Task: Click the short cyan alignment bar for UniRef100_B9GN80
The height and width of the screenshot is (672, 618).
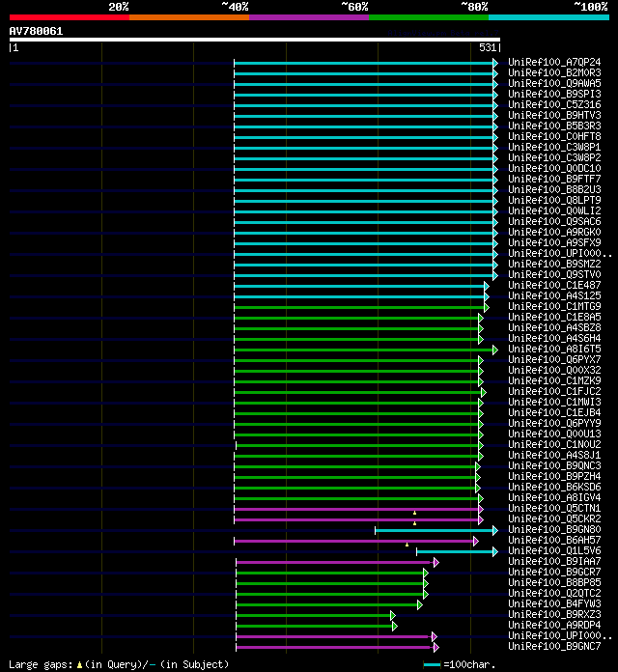Action: [x=435, y=531]
